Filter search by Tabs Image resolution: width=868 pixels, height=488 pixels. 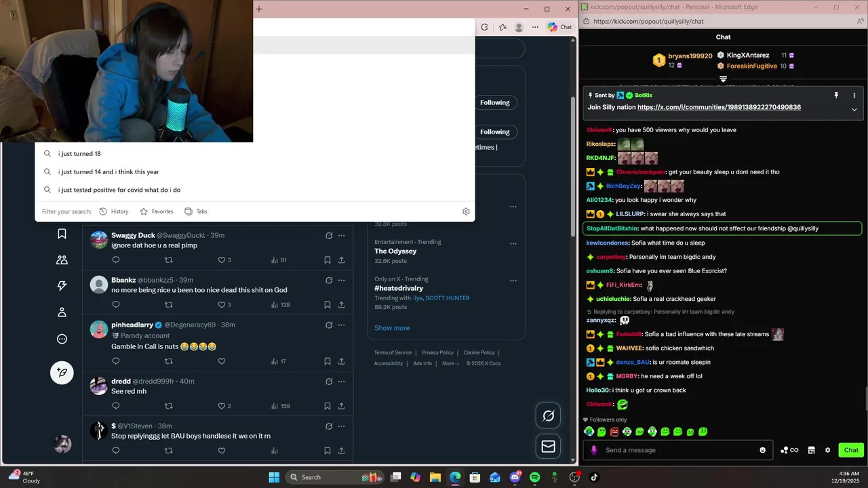(195, 211)
